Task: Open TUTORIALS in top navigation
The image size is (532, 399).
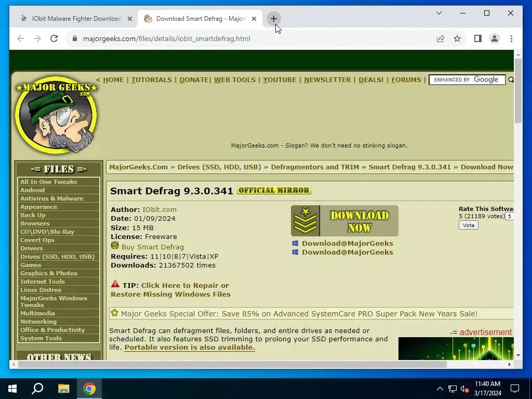Action: click(152, 79)
